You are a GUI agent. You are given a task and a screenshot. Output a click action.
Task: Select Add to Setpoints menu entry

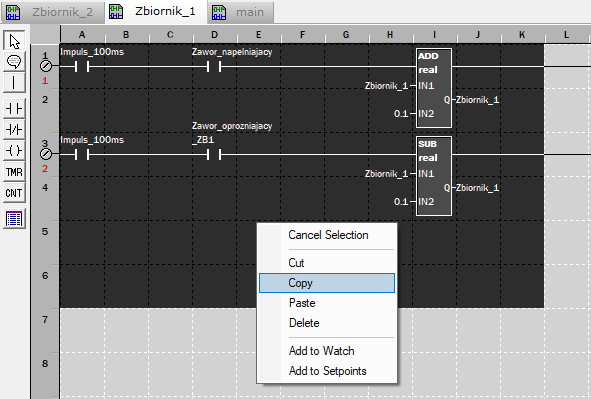click(327, 371)
